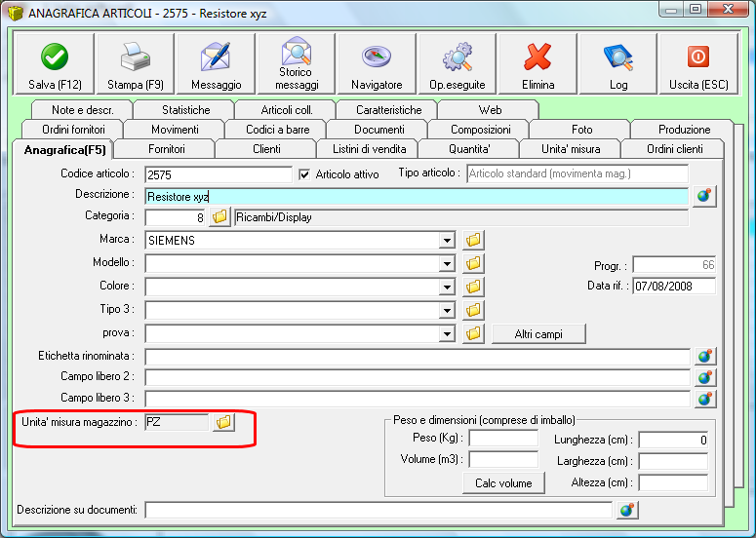Click the Descrizione field with Resistore xyz
The image size is (756, 538).
(417, 197)
